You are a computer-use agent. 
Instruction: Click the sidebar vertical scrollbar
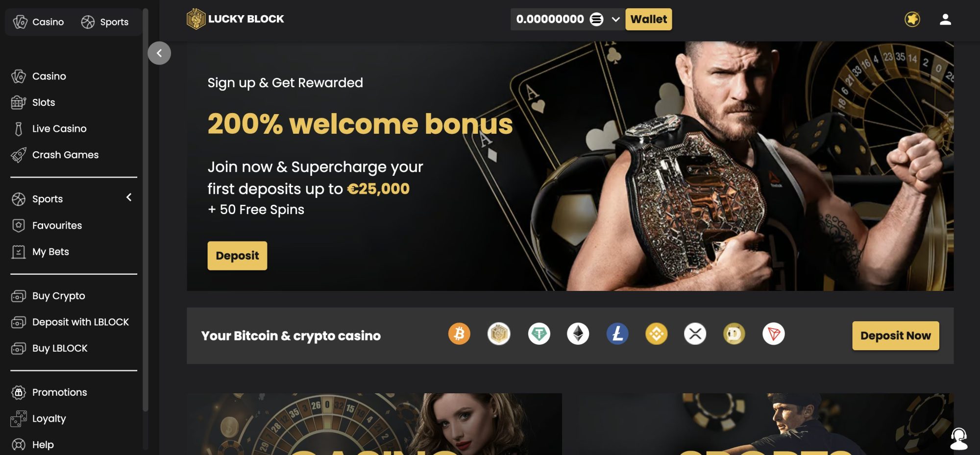click(145, 211)
